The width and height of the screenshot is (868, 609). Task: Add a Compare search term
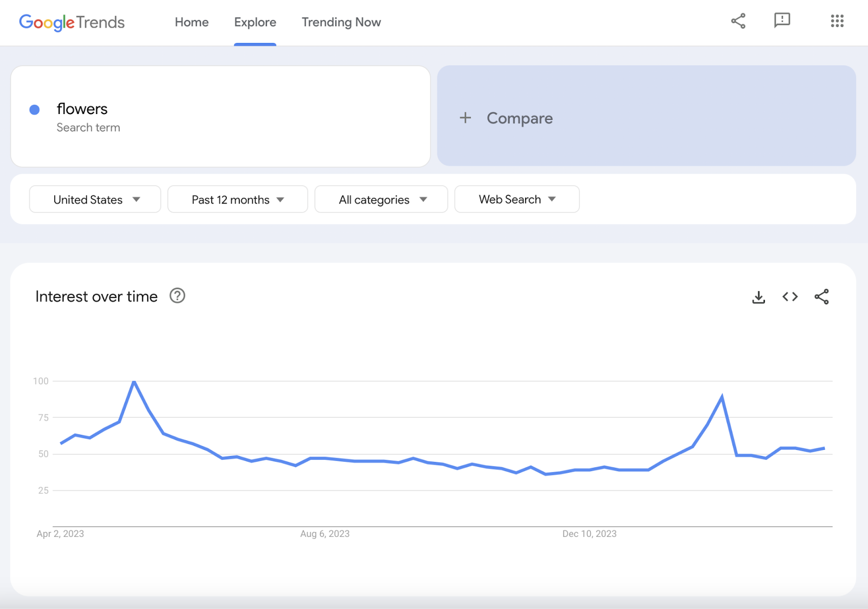(647, 116)
